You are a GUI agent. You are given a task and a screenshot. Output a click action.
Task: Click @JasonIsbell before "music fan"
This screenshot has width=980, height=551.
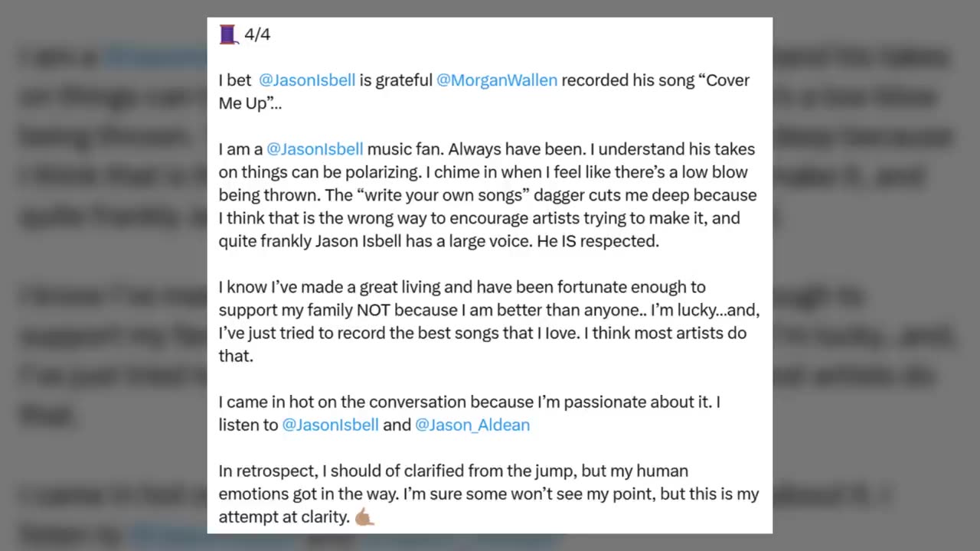coord(315,149)
